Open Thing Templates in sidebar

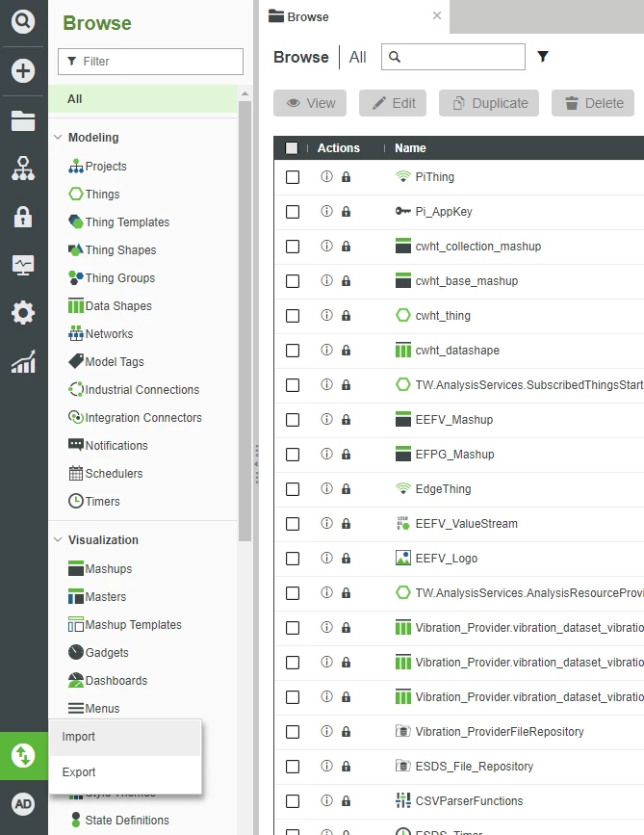click(119, 222)
